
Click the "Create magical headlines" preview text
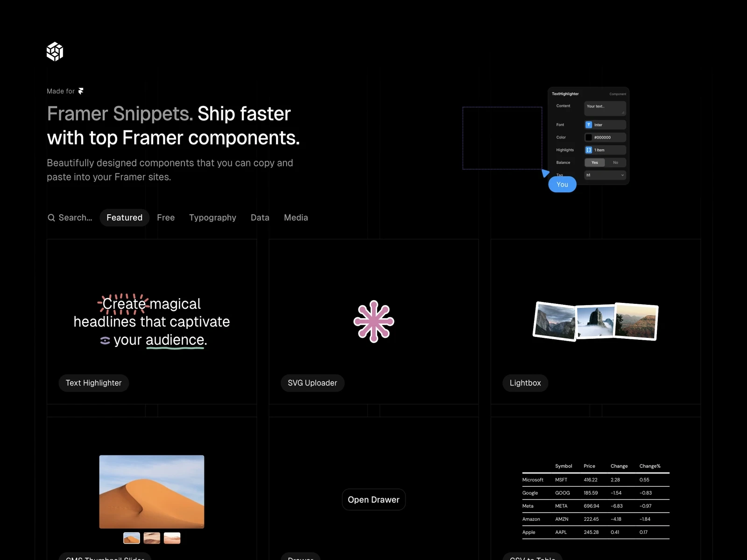152,322
